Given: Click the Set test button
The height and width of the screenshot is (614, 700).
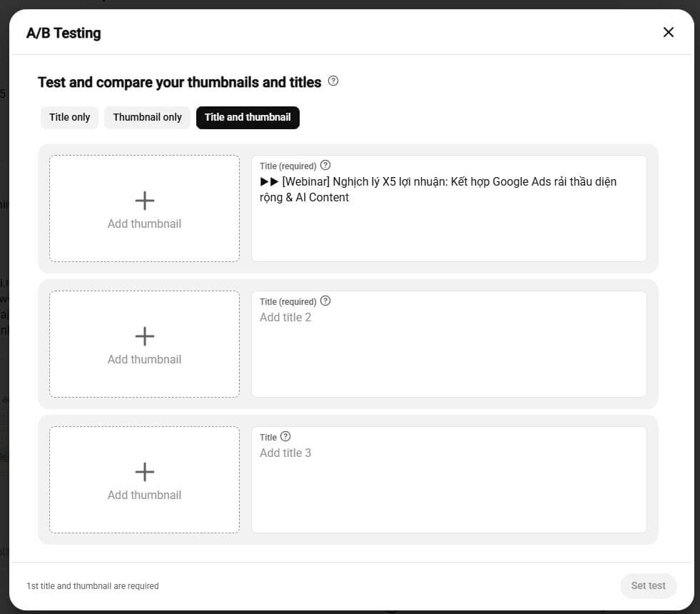Looking at the screenshot, I should tap(648, 586).
